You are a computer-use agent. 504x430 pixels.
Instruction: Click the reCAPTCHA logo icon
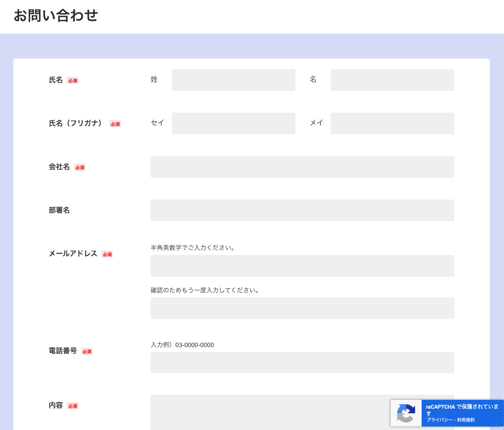406,413
